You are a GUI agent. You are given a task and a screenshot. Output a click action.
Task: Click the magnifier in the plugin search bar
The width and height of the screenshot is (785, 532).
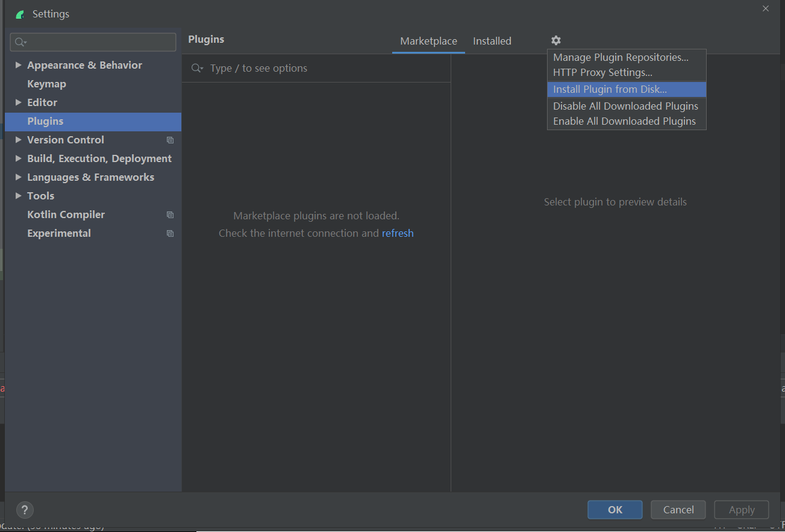coord(196,68)
